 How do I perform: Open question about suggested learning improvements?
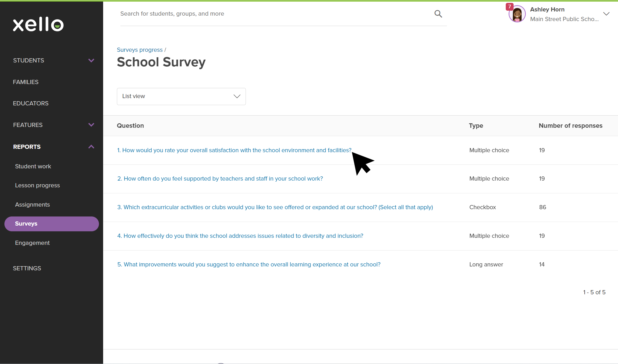(249, 264)
